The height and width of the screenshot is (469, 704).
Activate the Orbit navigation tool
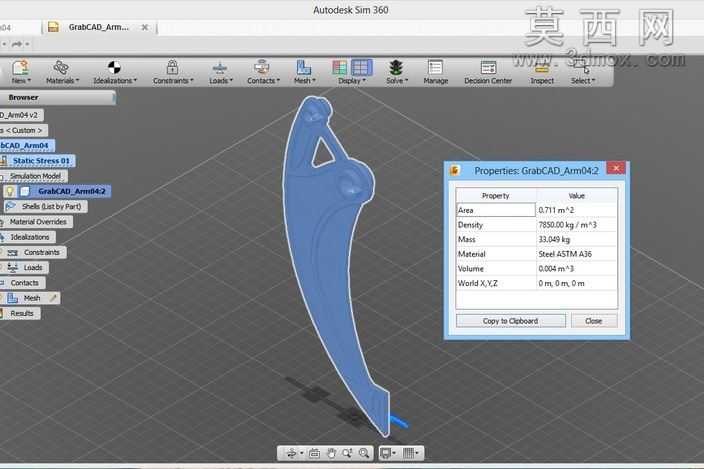(291, 453)
